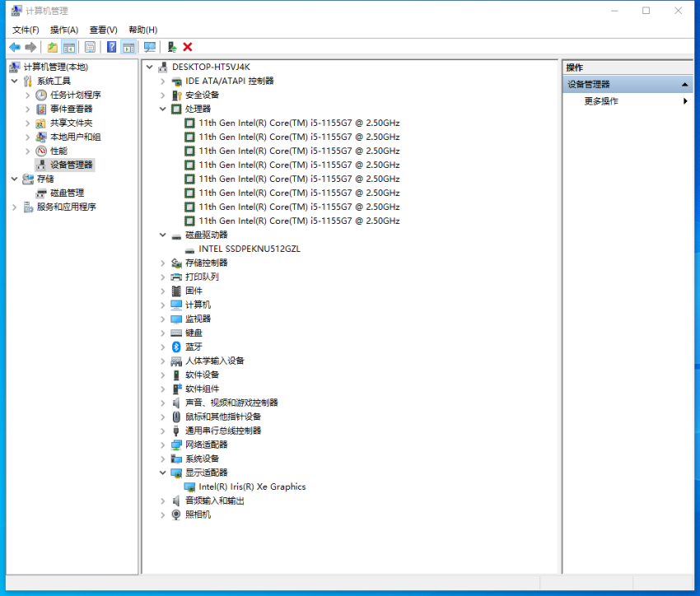
Task: Click the display adapter icon beside 显示适配器
Action: (x=176, y=473)
